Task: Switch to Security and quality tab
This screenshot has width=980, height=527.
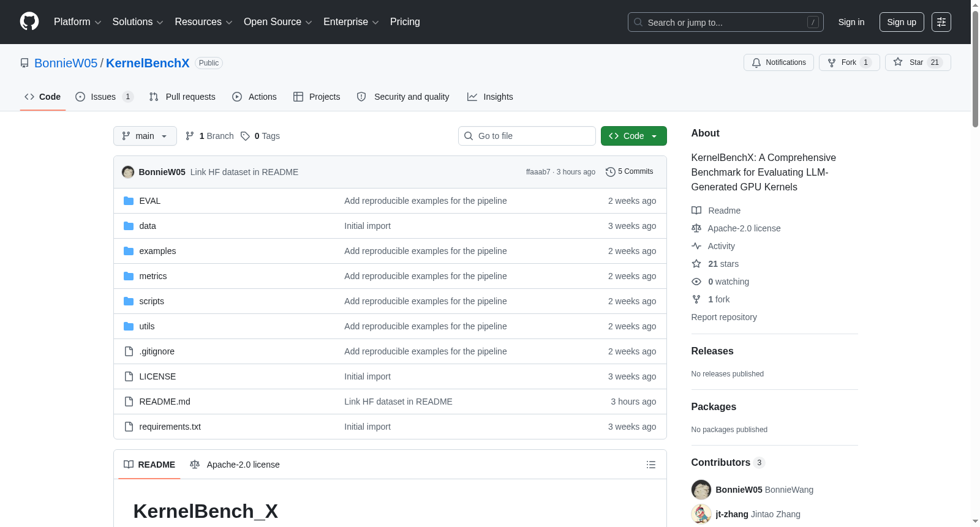Action: tap(403, 97)
